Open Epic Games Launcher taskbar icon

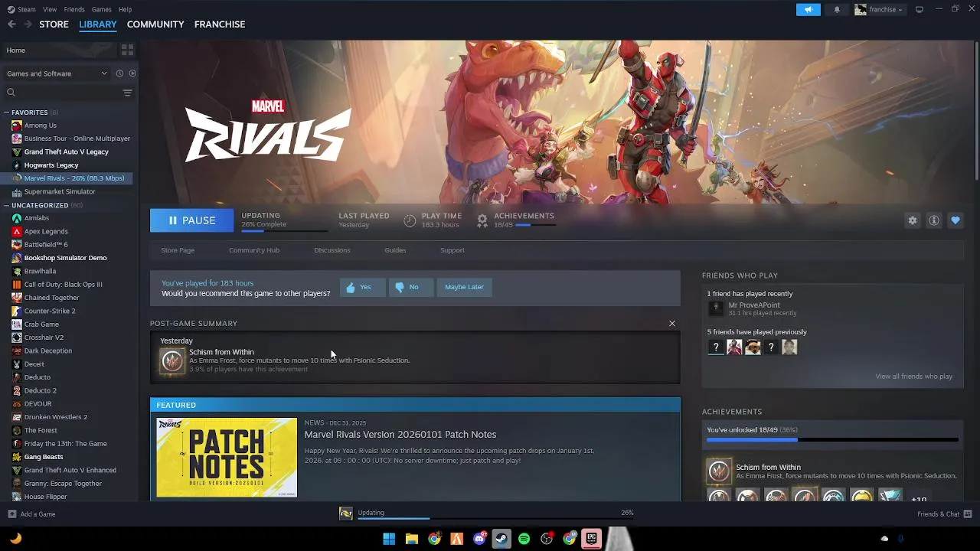(x=591, y=539)
